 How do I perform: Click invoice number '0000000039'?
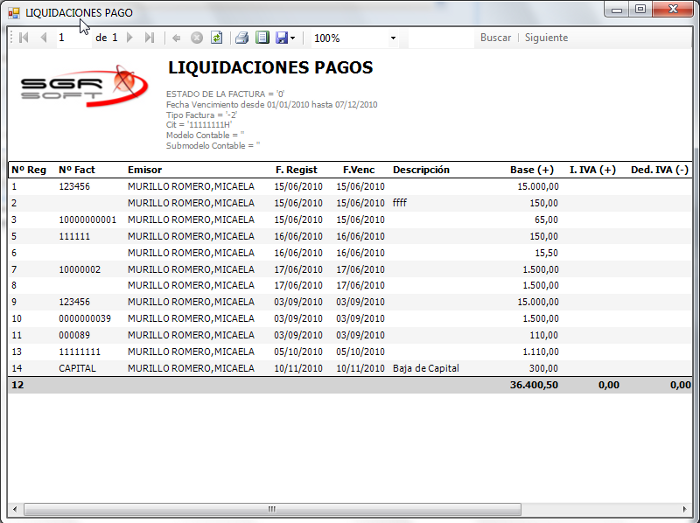85,319
